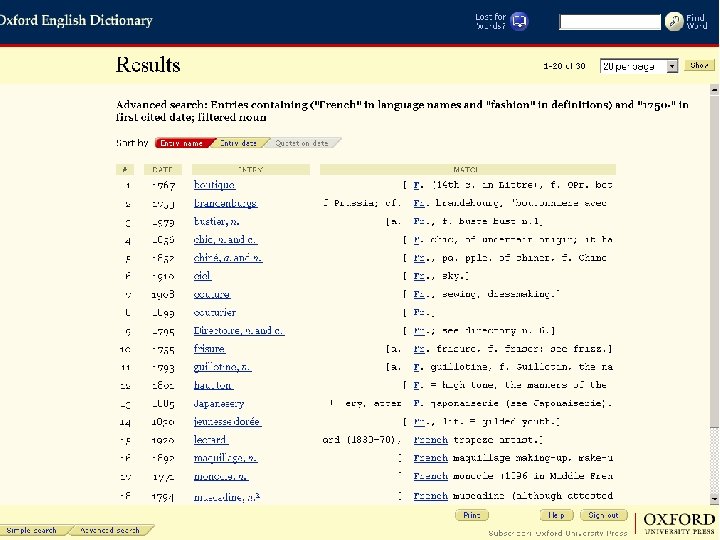The width and height of the screenshot is (720, 540).
Task: Click Fr. link in ciel match
Action: coord(419,276)
